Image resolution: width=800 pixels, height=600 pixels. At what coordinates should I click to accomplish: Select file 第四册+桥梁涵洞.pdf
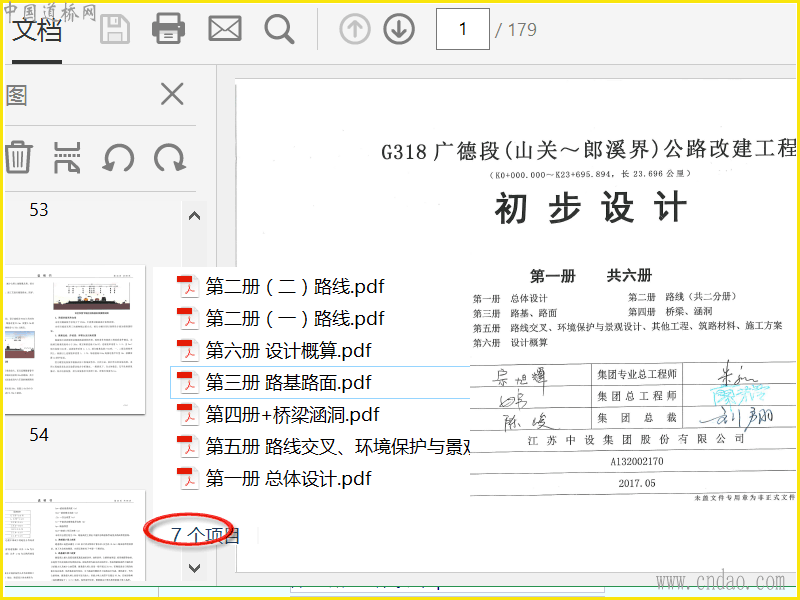pyautogui.click(x=278, y=414)
